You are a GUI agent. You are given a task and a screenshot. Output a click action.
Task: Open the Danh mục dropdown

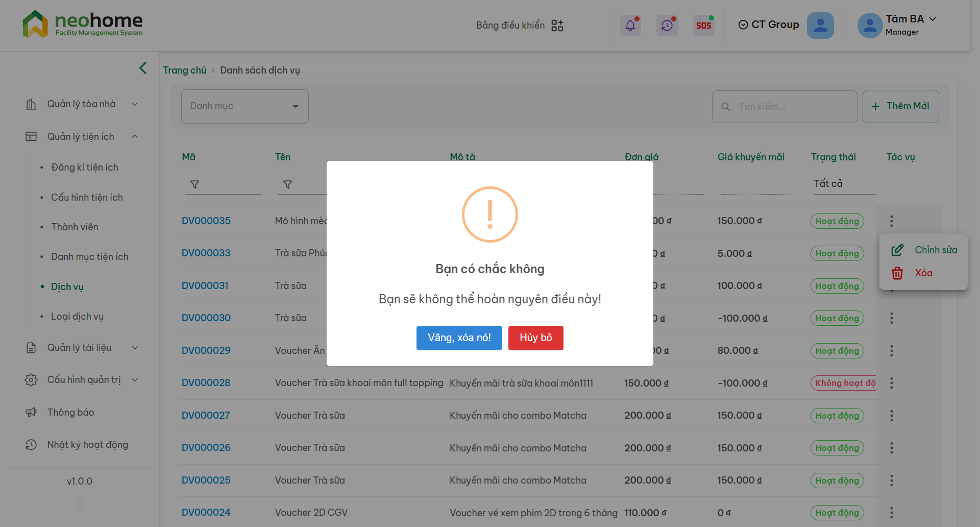[x=244, y=106]
